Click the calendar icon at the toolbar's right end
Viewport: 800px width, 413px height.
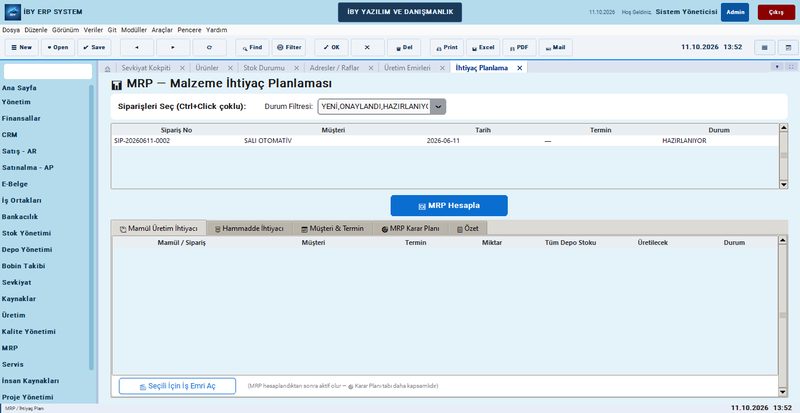tap(788, 47)
